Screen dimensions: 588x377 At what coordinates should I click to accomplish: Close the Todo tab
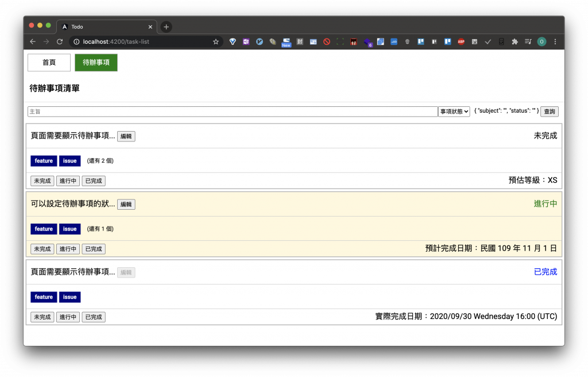150,27
